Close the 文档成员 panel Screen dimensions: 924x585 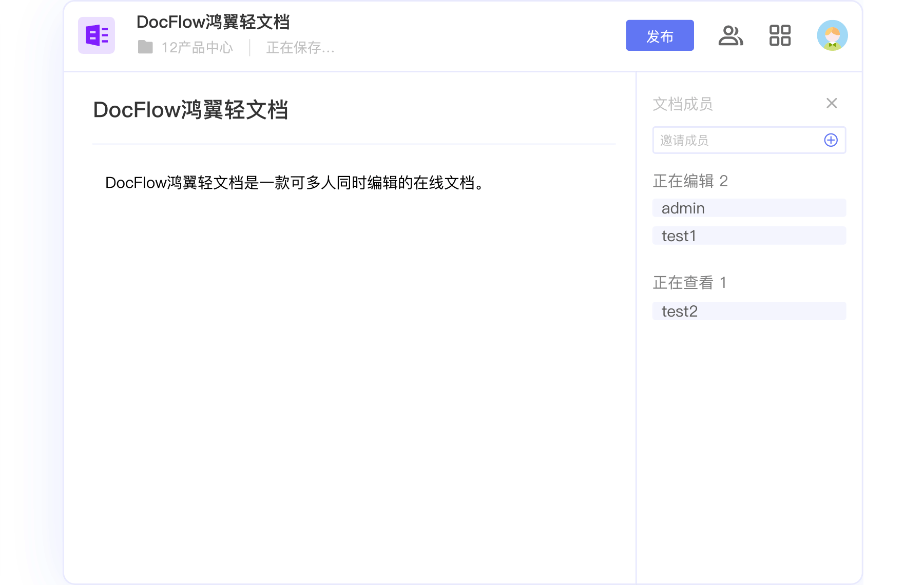point(832,103)
